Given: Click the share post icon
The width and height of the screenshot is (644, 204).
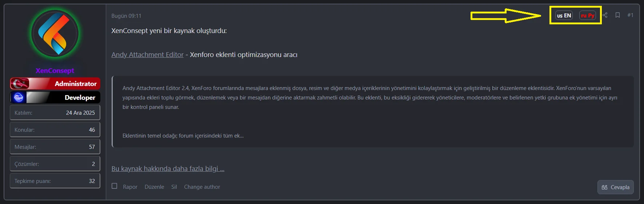Looking at the screenshot, I should click(605, 15).
